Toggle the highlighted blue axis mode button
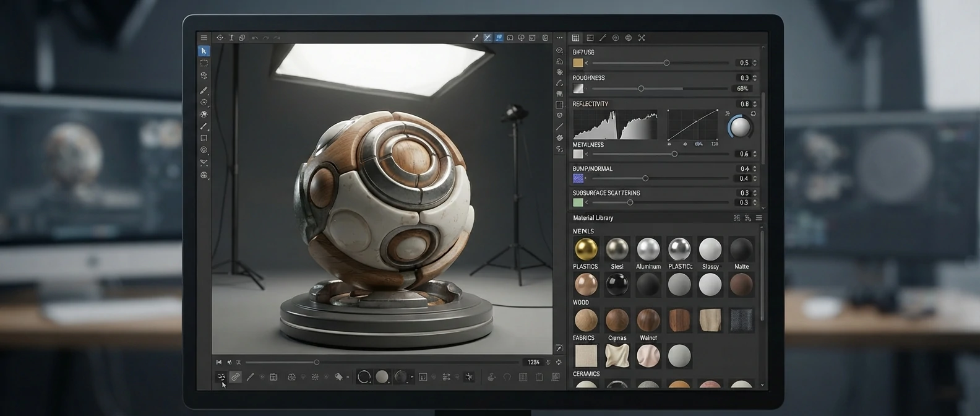The height and width of the screenshot is (416, 980). [488, 38]
